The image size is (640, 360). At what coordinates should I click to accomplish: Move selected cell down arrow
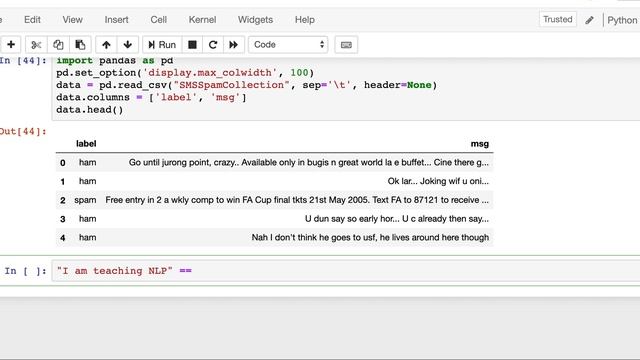point(128,44)
